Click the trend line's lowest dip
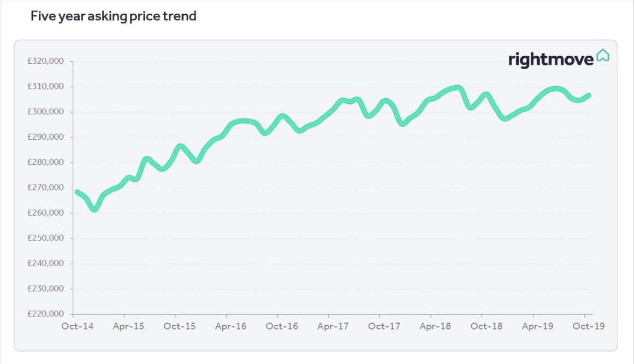The image size is (635, 364). 94,208
